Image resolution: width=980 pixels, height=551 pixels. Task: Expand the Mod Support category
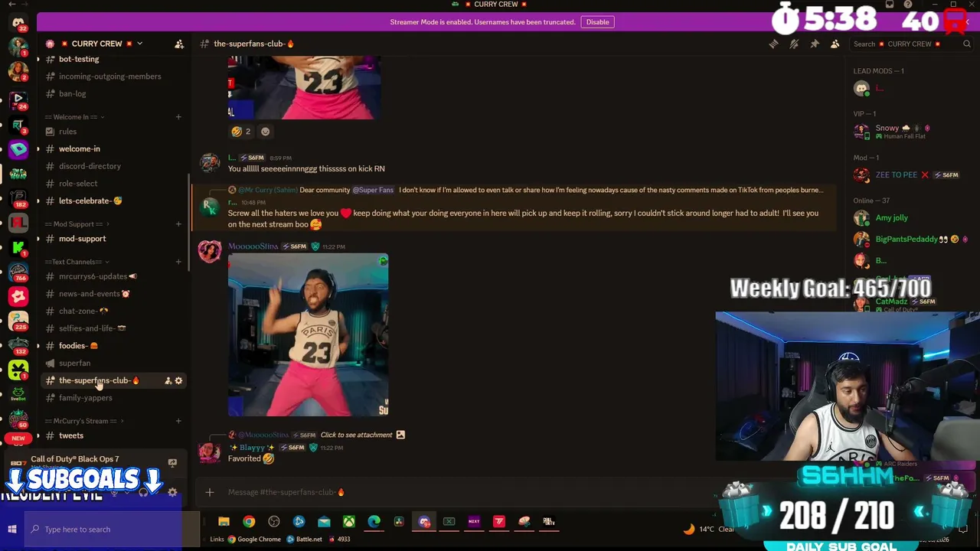77,224
